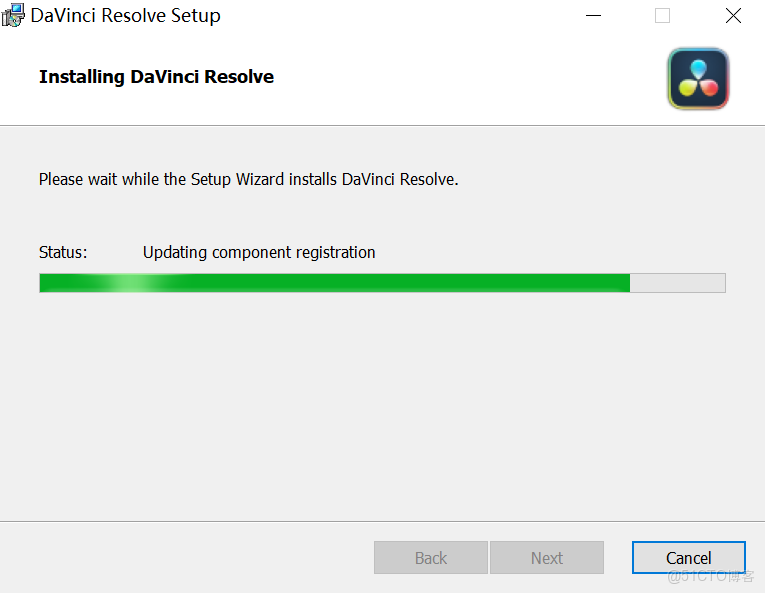Click the 'Please wait while the Setup Wizard' message
The image size is (765, 593).
coord(248,180)
